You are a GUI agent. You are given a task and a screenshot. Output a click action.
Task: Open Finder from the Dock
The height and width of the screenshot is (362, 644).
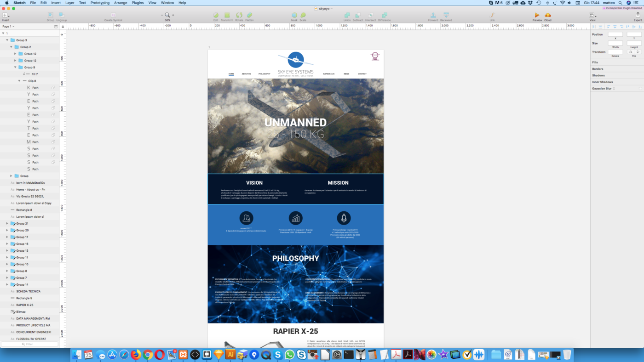point(77,355)
